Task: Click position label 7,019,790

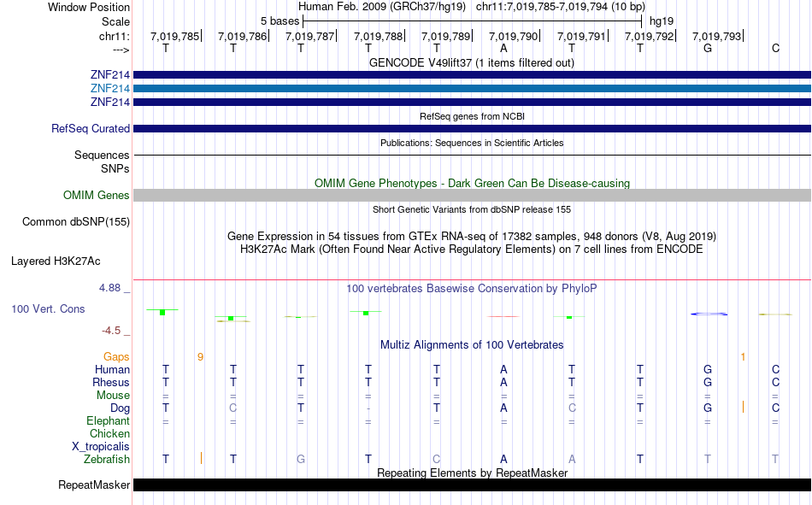Action: tap(513, 36)
